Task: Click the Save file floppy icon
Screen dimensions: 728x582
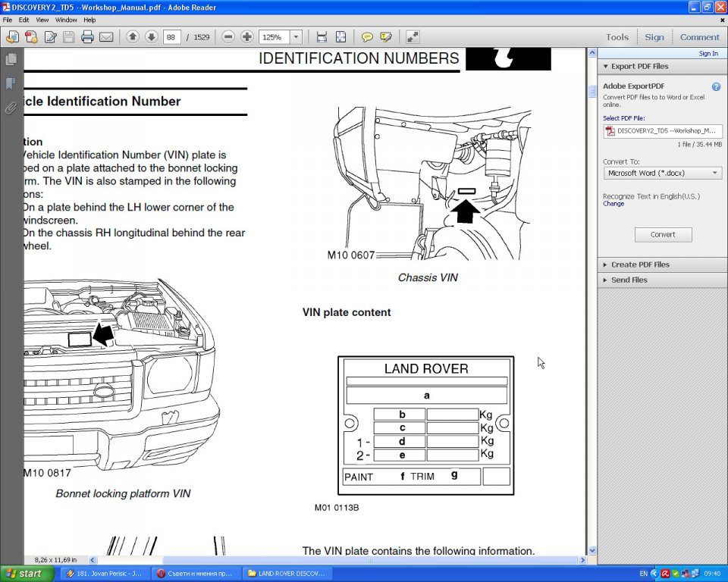Action: [69, 36]
